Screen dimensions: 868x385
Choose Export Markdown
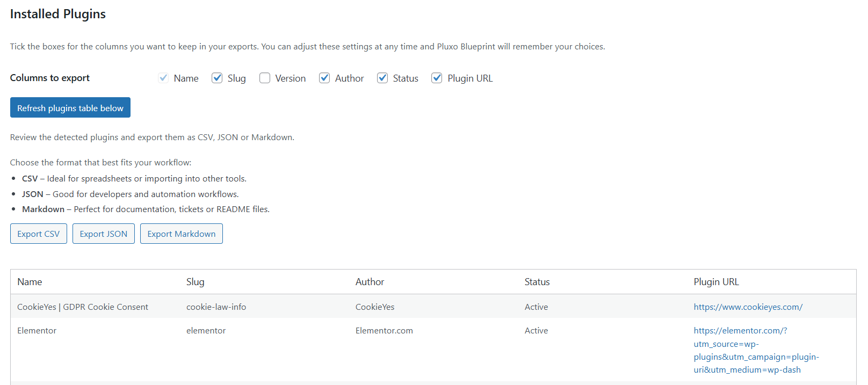182,234
